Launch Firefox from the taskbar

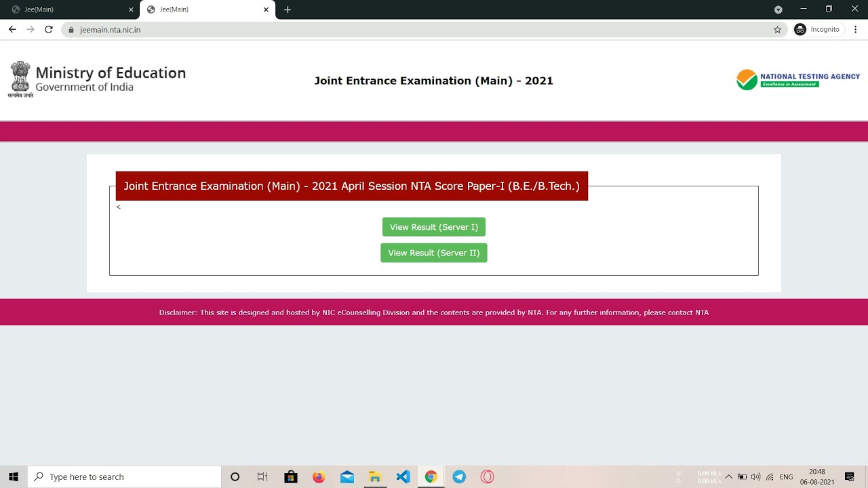coord(319,476)
